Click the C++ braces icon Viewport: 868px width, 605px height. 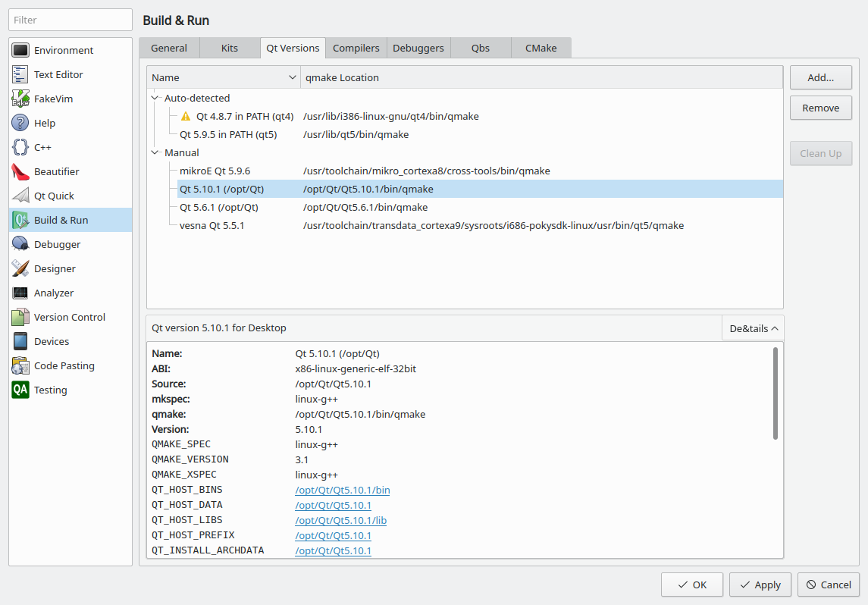20,147
